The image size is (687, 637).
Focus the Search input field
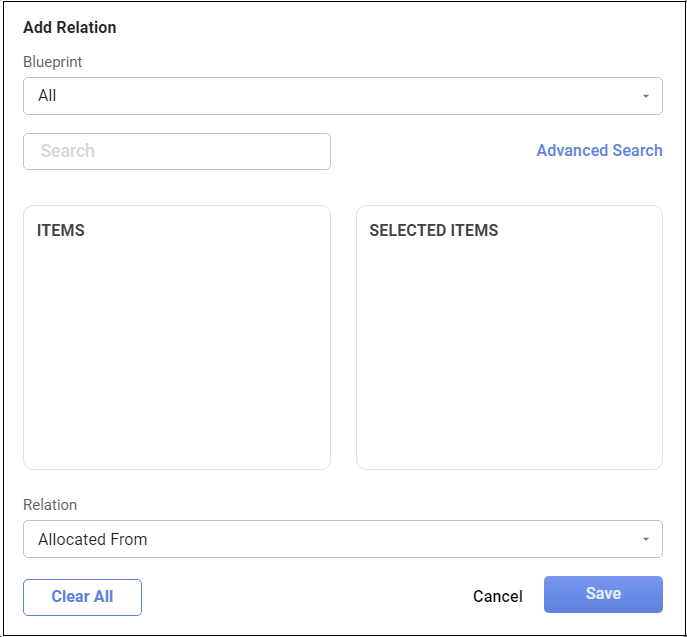[x=177, y=151]
